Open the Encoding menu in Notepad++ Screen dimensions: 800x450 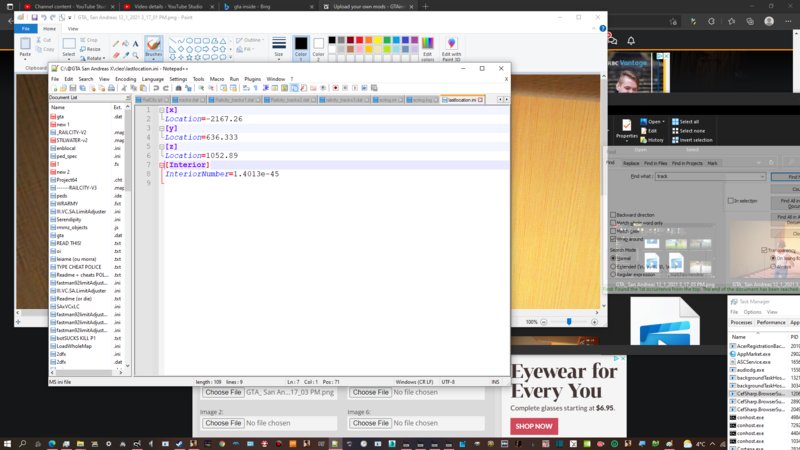tap(126, 79)
